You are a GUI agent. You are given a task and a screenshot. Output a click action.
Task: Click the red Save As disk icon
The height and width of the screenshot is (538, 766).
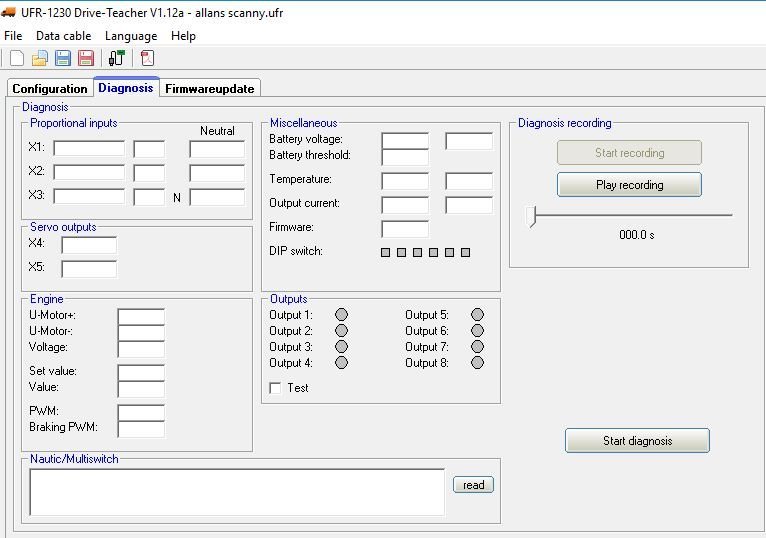click(86, 58)
